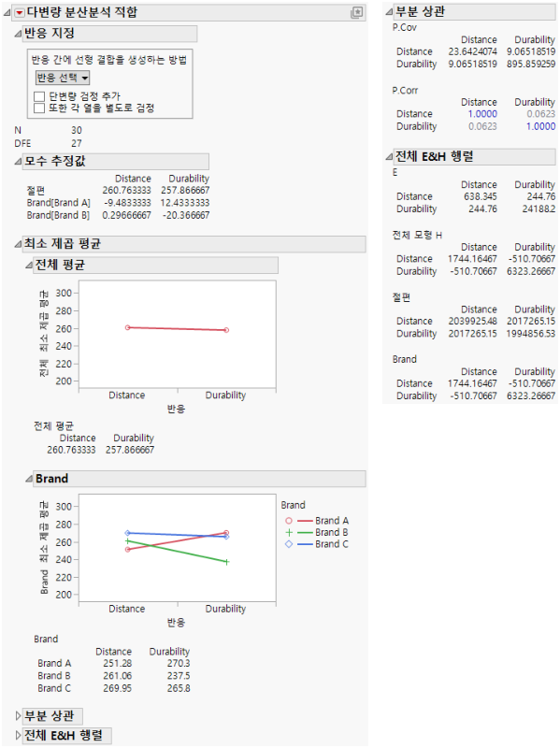Click Brand A Distance mean 251.28
The height and width of the screenshot is (748, 560).
pyautogui.click(x=118, y=664)
